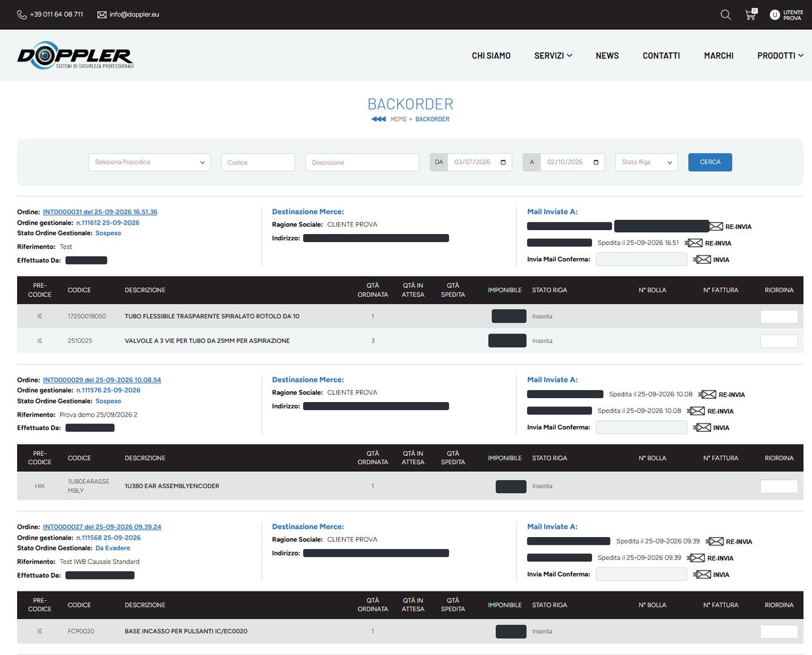Image resolution: width=812 pixels, height=655 pixels.
Task: Click the HOME breadcrumb link
Action: coord(398,119)
